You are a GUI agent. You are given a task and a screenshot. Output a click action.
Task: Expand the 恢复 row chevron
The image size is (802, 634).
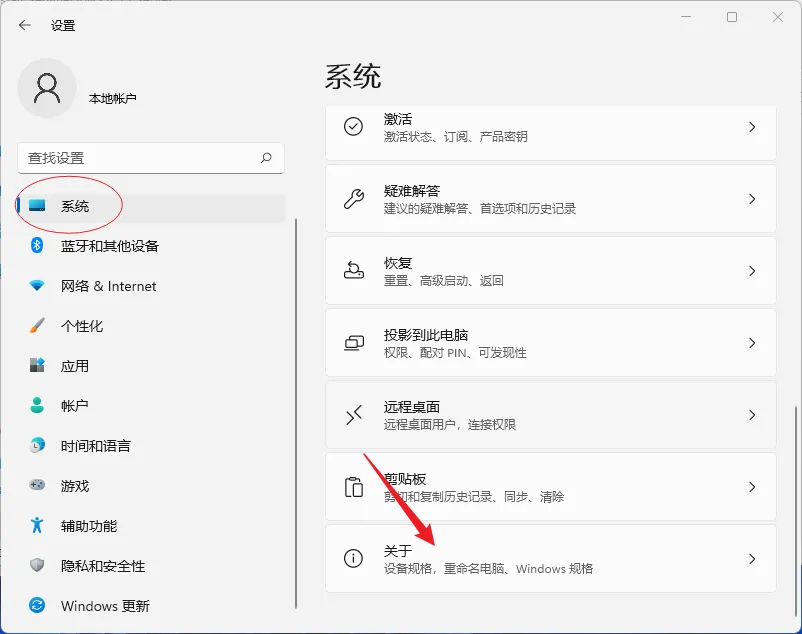[x=752, y=271]
